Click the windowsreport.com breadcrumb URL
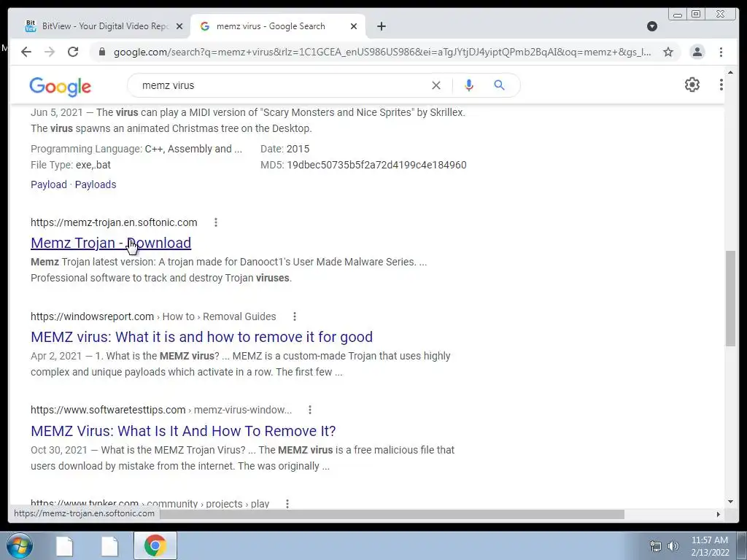747x560 pixels. pos(153,316)
